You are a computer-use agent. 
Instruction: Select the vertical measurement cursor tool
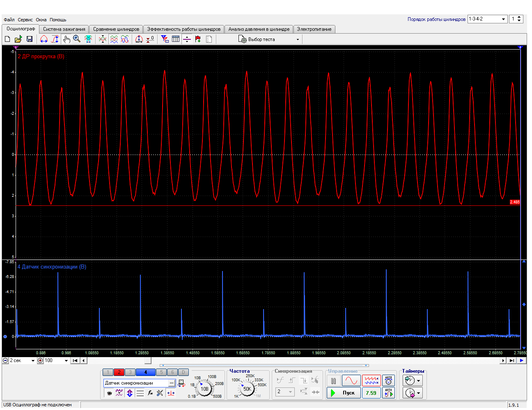[x=55, y=39]
